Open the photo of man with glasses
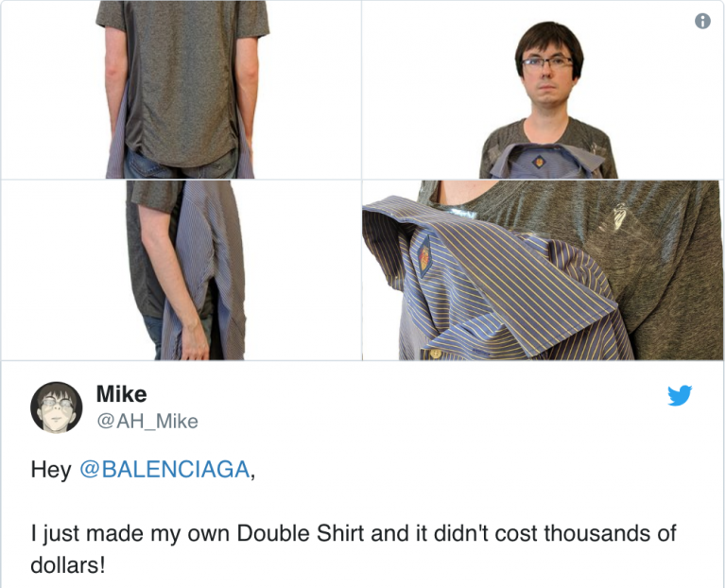 543,90
